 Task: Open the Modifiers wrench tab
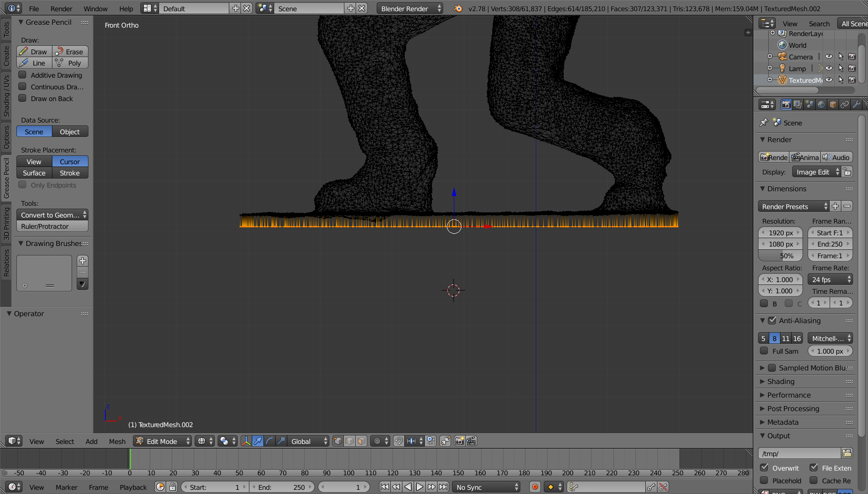click(x=856, y=105)
